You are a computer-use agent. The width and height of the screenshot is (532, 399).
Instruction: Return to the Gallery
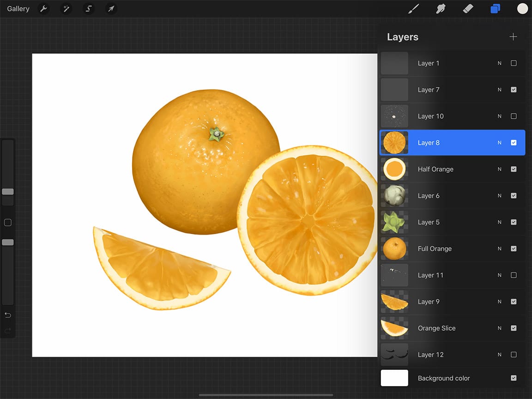pos(18,8)
